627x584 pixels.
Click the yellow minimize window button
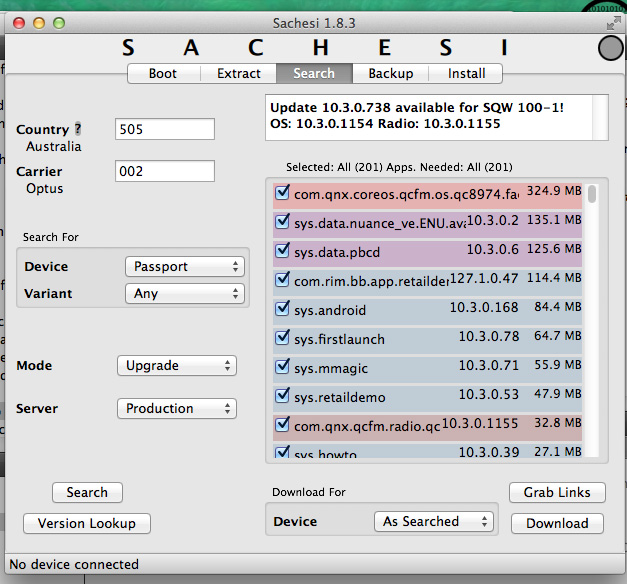[39, 23]
